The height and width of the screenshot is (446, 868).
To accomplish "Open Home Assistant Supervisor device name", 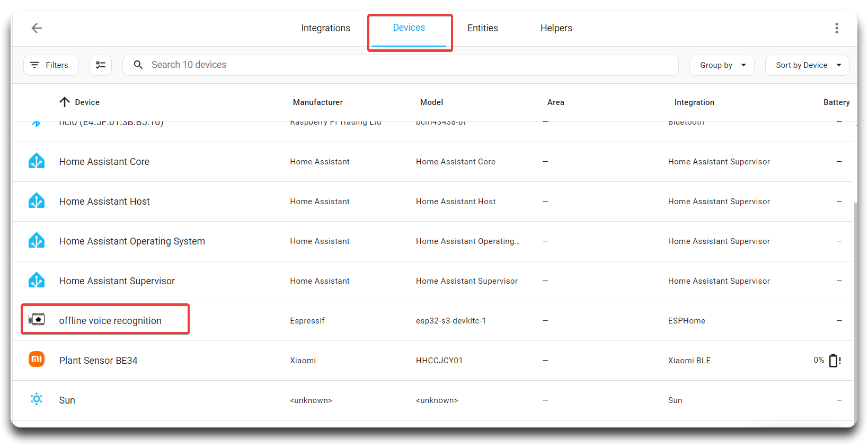I will (117, 281).
